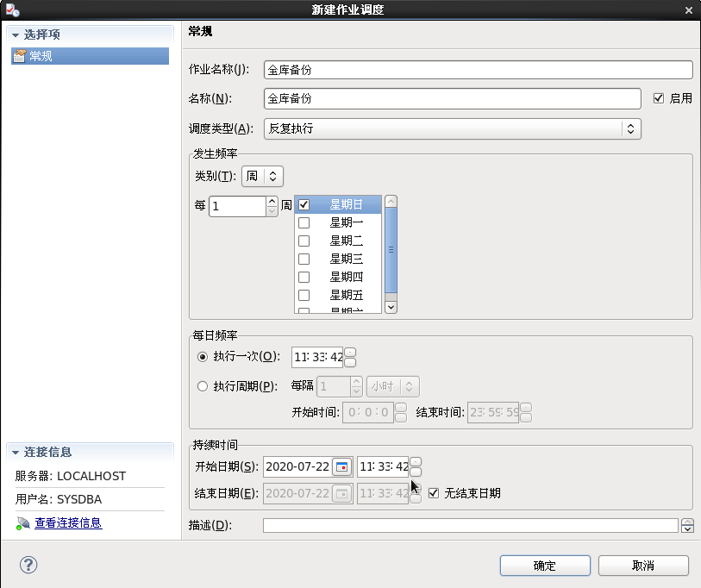The height and width of the screenshot is (588, 701).
Task: Click the 作业名称 text field
Action: 479,70
